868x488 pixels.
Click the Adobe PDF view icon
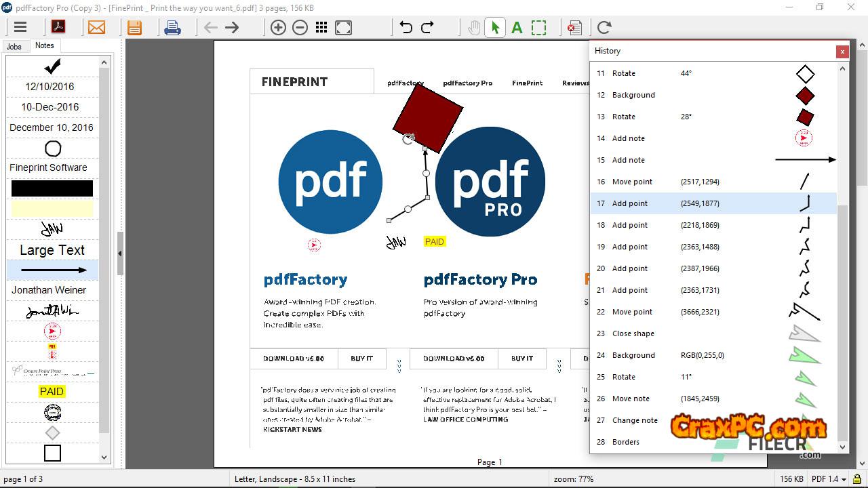(58, 28)
